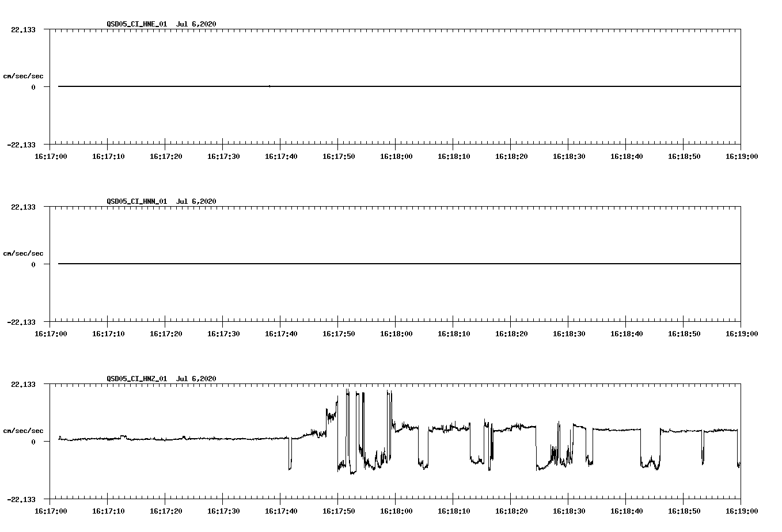Select 16:18:40 time label under HNN plot
The width and height of the screenshot is (782, 532).
click(x=627, y=334)
